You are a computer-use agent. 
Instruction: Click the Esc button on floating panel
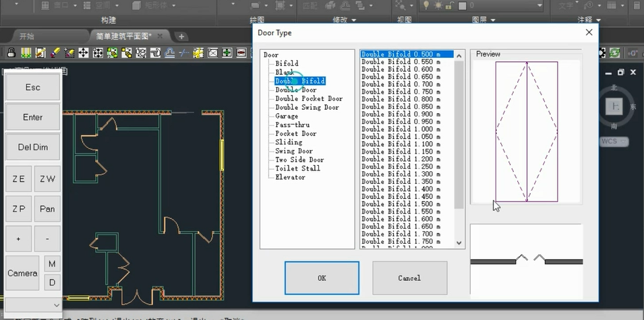[33, 88]
